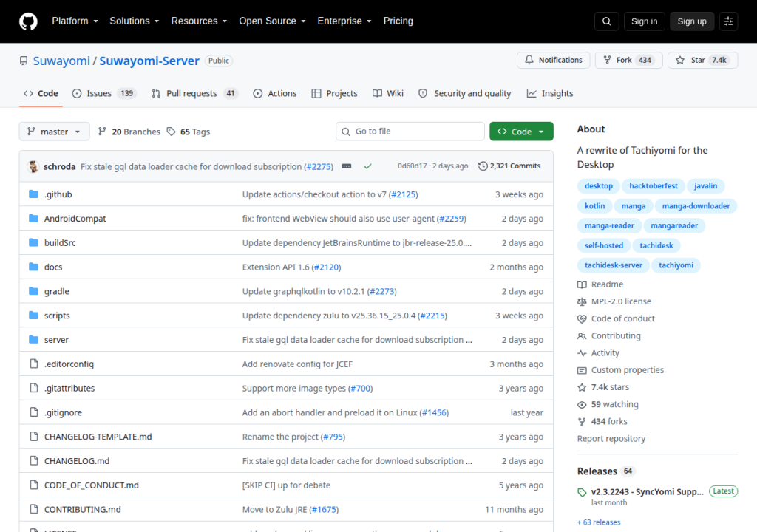Open the CONTRIBUTING.md file
The height and width of the screenshot is (532, 757).
[x=83, y=509]
